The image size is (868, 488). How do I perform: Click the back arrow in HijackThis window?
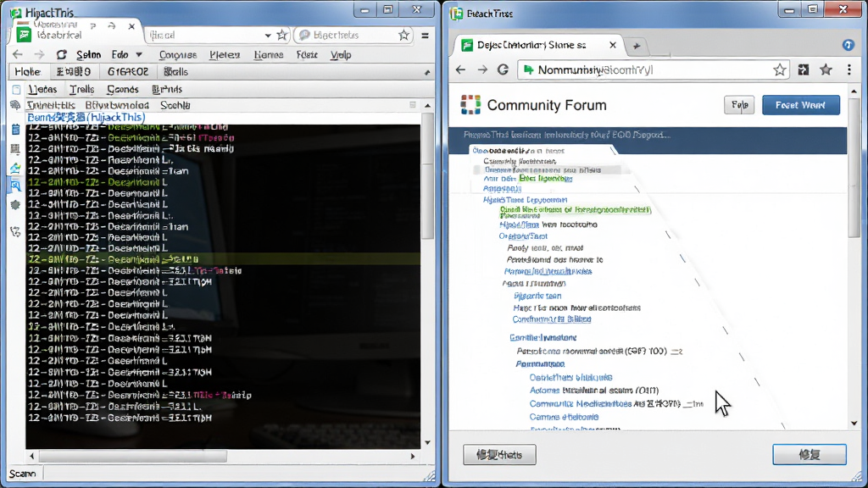[x=18, y=54]
